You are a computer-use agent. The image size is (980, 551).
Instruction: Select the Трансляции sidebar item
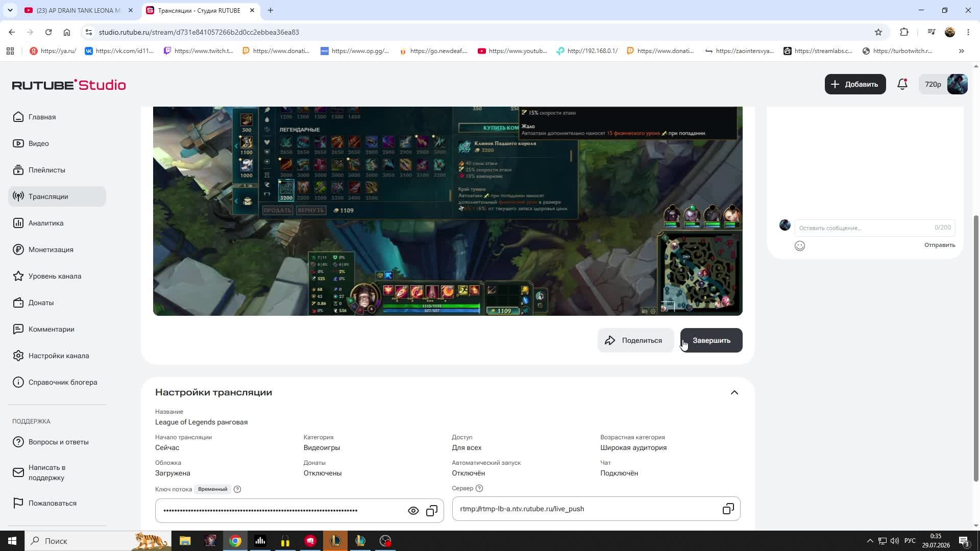pos(57,196)
